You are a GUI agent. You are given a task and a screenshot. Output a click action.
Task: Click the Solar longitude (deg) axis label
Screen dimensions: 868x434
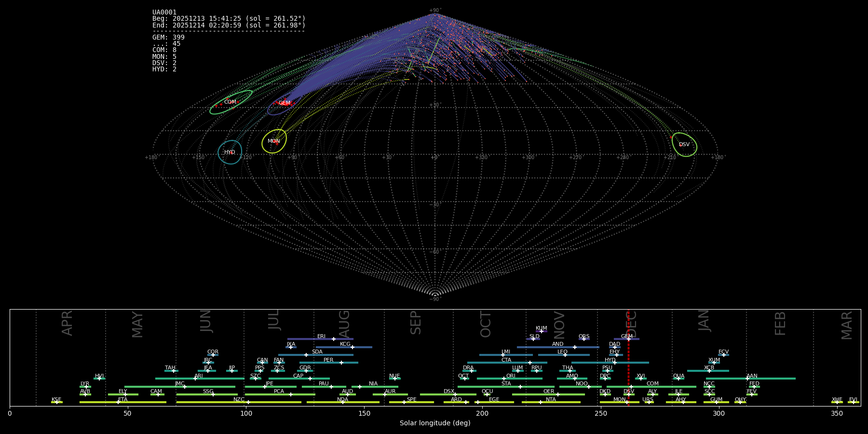[x=435, y=423]
